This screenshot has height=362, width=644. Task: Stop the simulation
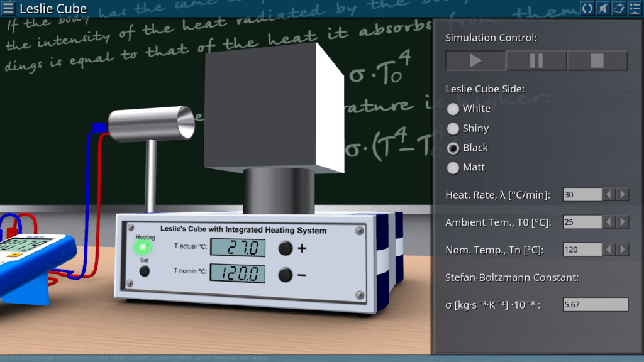coord(597,61)
